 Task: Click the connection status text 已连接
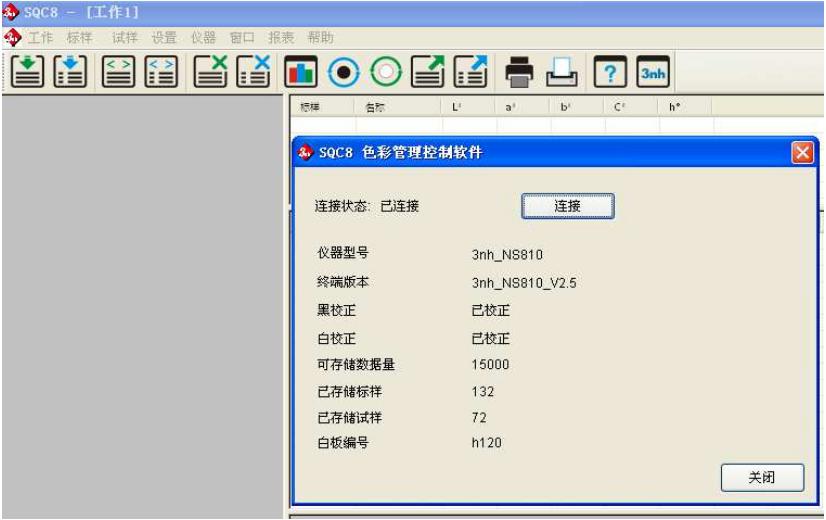[400, 206]
